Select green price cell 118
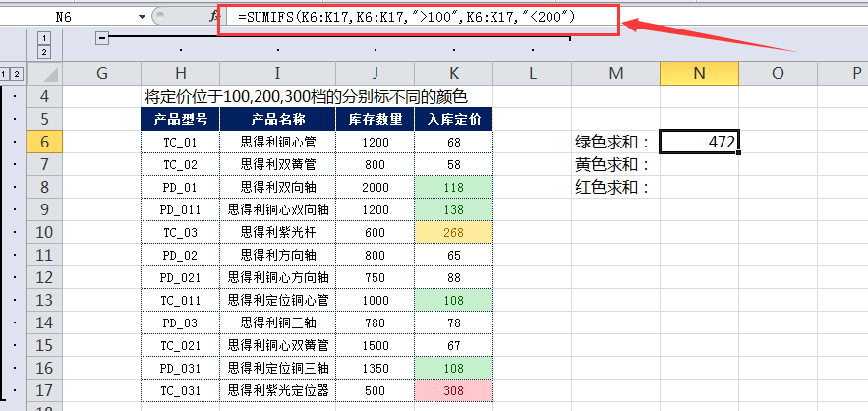The width and height of the screenshot is (868, 411). [x=454, y=188]
